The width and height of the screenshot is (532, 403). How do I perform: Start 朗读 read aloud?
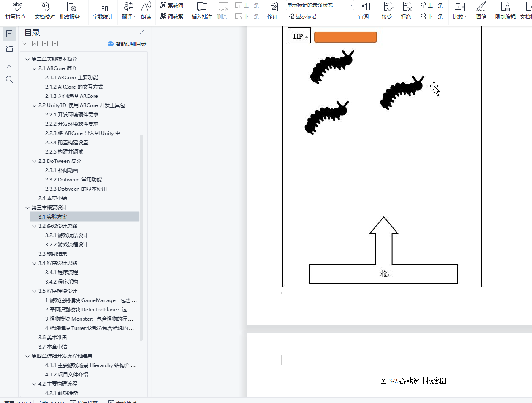(146, 11)
